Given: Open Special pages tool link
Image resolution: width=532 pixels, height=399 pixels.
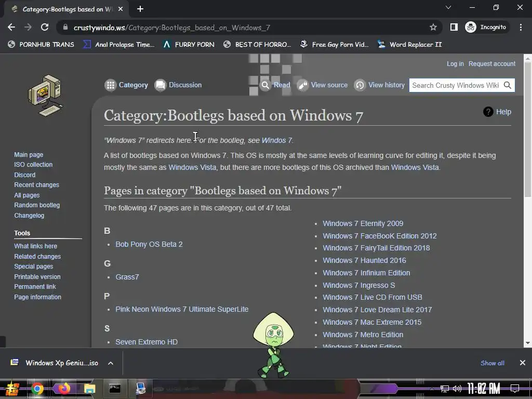Looking at the screenshot, I should [34, 267].
